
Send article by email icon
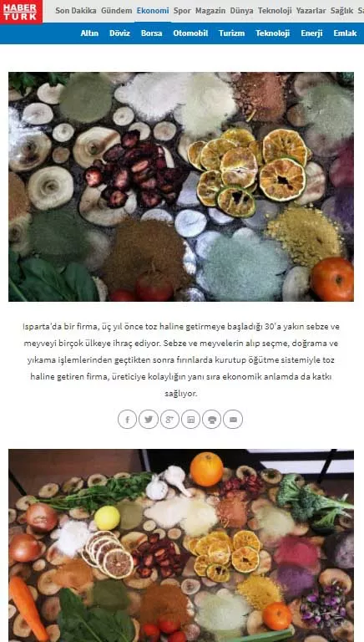pos(233,420)
